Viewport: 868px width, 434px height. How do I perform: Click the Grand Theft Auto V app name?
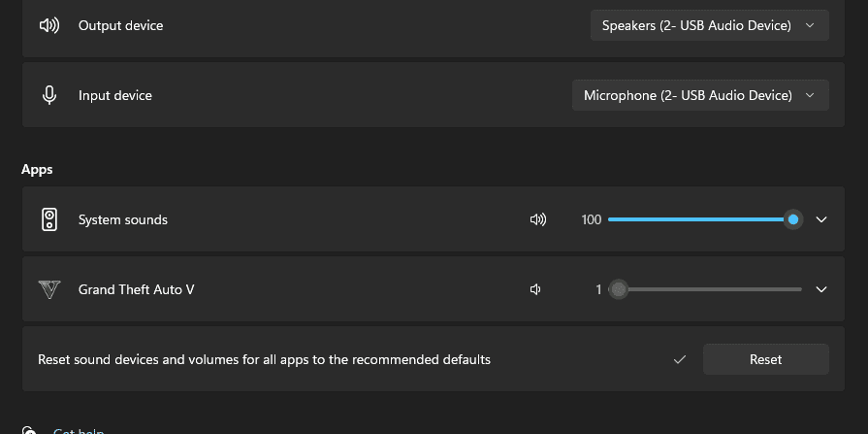(136, 289)
